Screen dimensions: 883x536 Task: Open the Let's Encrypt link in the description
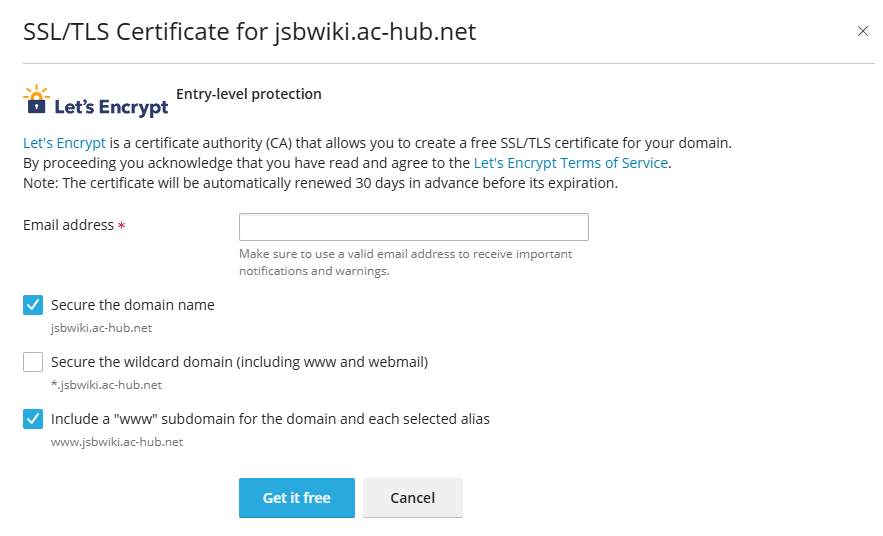[x=64, y=143]
